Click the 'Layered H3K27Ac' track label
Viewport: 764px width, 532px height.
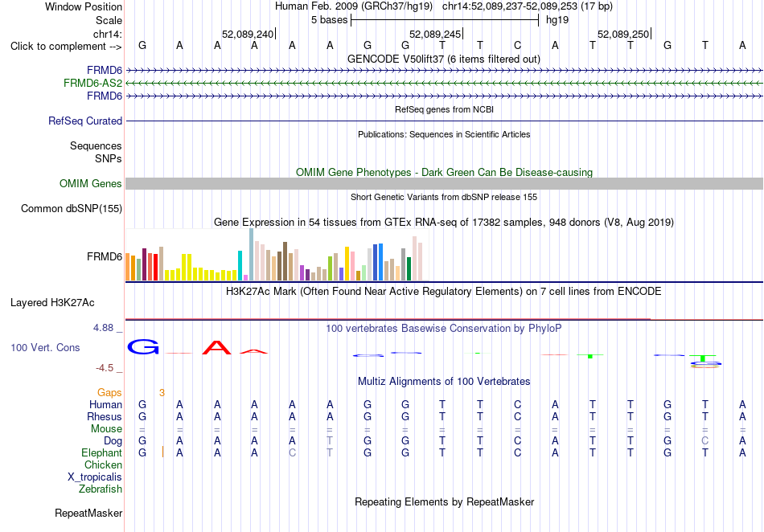[52, 303]
